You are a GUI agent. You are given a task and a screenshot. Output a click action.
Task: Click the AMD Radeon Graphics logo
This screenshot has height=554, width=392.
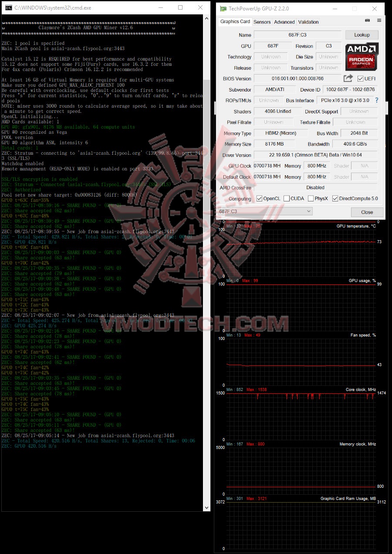click(x=362, y=57)
